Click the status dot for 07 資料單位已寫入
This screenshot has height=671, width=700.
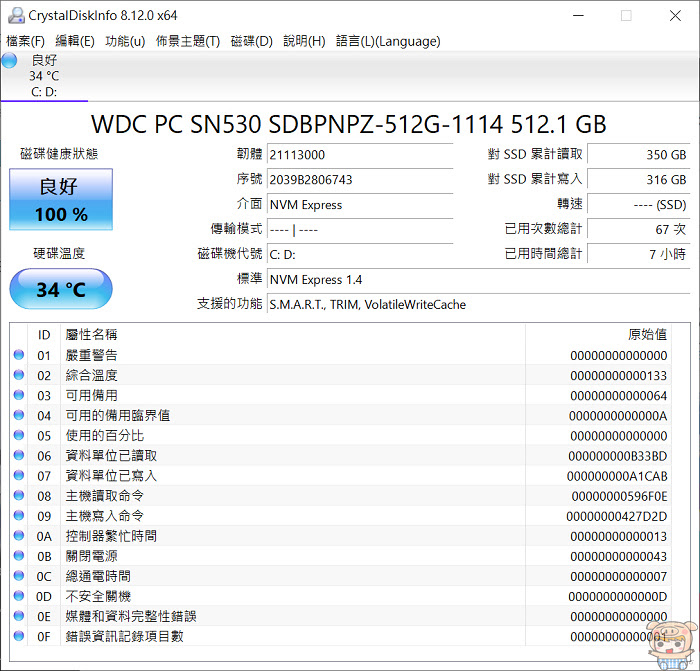tap(19, 475)
